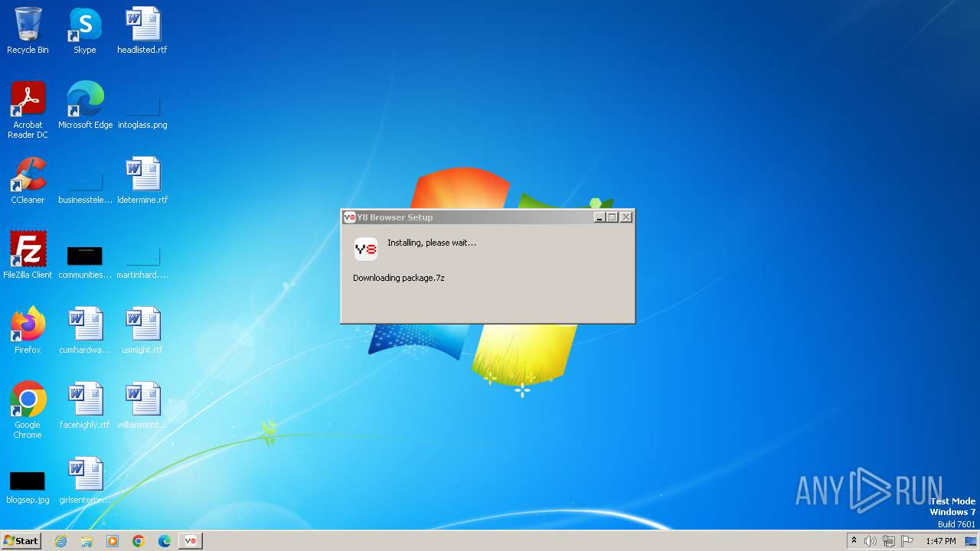
Task: Click the 'Downloading package.7z' status text
Action: coord(399,278)
